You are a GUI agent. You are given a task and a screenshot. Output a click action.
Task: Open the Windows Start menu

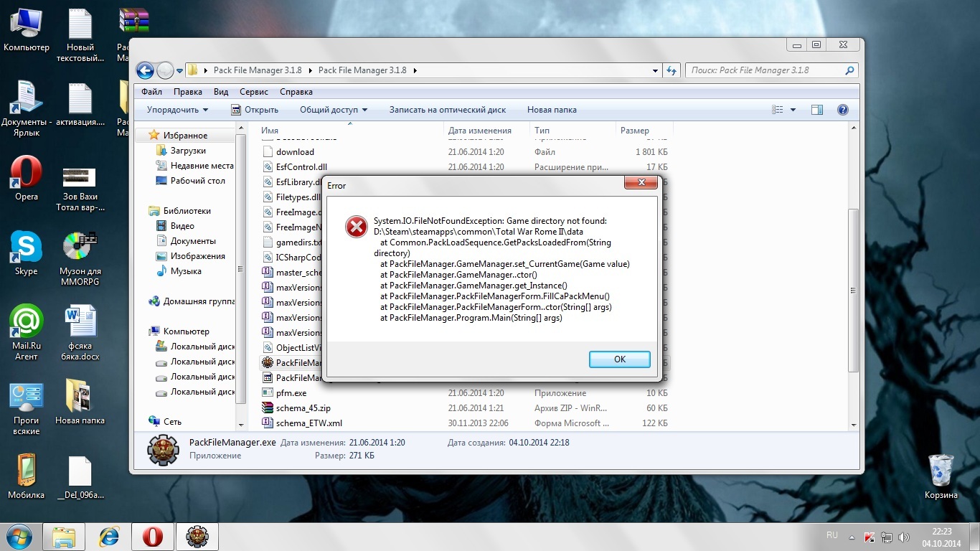coord(19,537)
